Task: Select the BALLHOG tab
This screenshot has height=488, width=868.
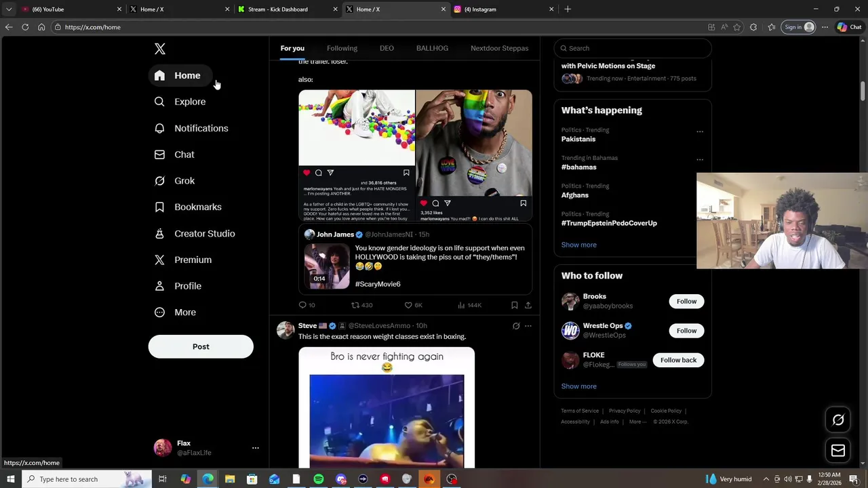Action: [432, 48]
